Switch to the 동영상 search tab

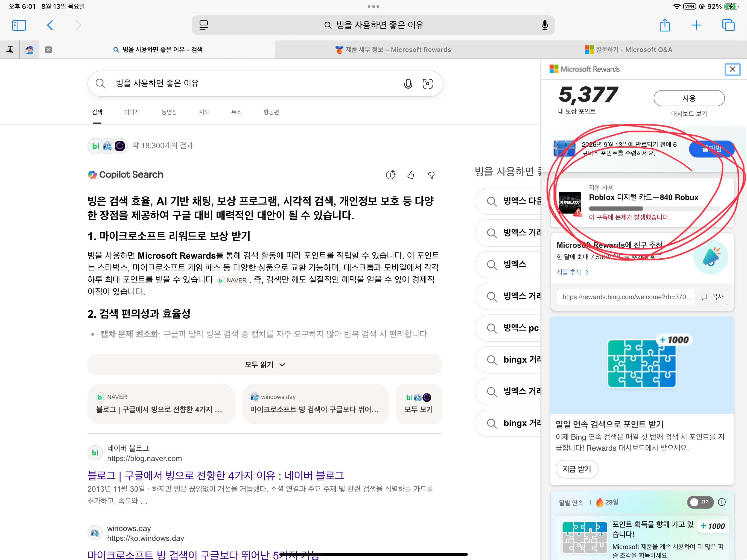[169, 112]
